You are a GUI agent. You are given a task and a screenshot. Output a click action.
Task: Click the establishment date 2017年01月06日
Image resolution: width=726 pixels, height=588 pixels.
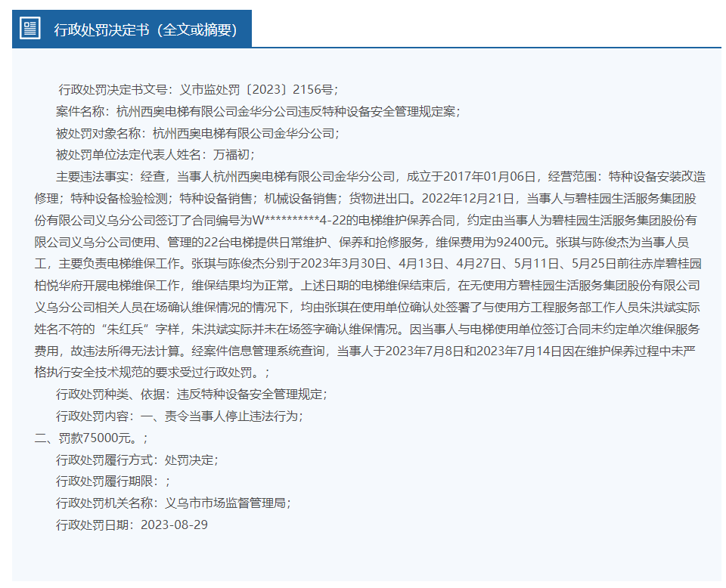(x=489, y=176)
